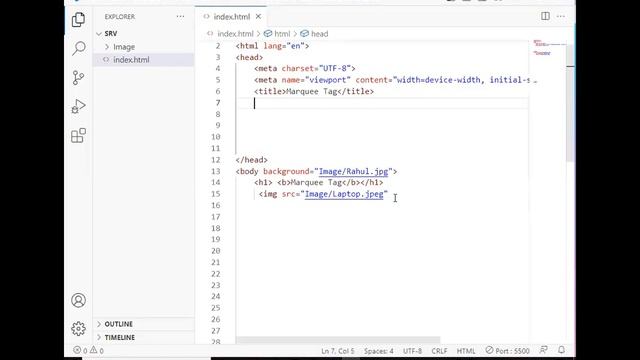Change the CRLF end of line sequence
Viewport: 640px width, 360px height.
(x=439, y=351)
